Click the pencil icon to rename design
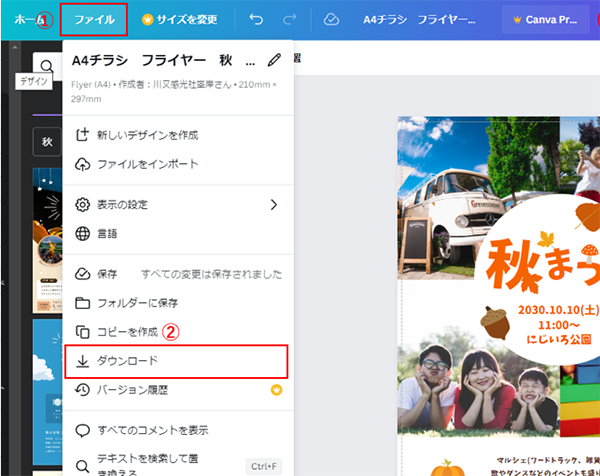600x476 pixels. click(274, 60)
